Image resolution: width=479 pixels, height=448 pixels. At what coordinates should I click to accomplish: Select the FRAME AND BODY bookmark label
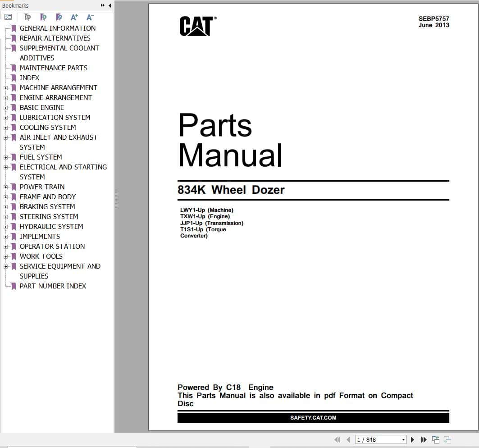pyautogui.click(x=48, y=197)
